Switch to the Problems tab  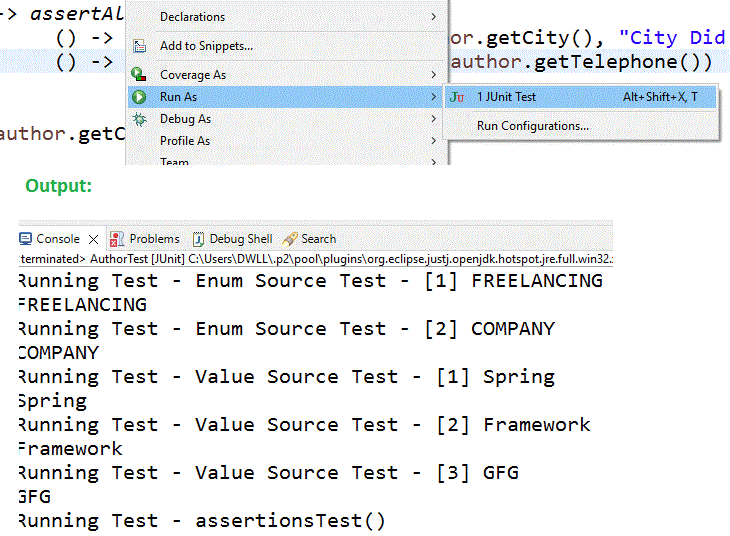pos(144,239)
